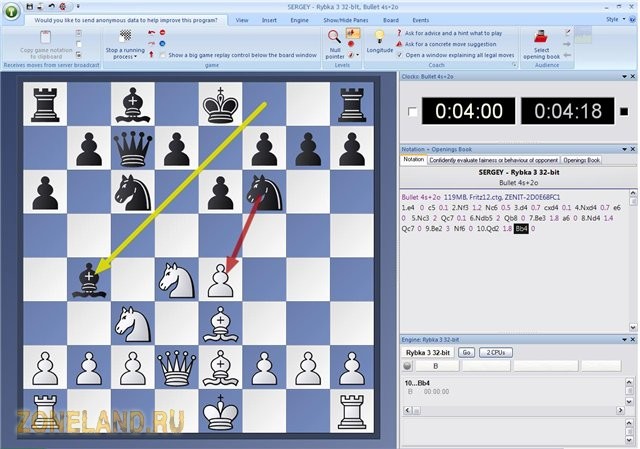This screenshot has height=449, width=640.
Task: Switch to the Notation tab
Action: (413, 160)
